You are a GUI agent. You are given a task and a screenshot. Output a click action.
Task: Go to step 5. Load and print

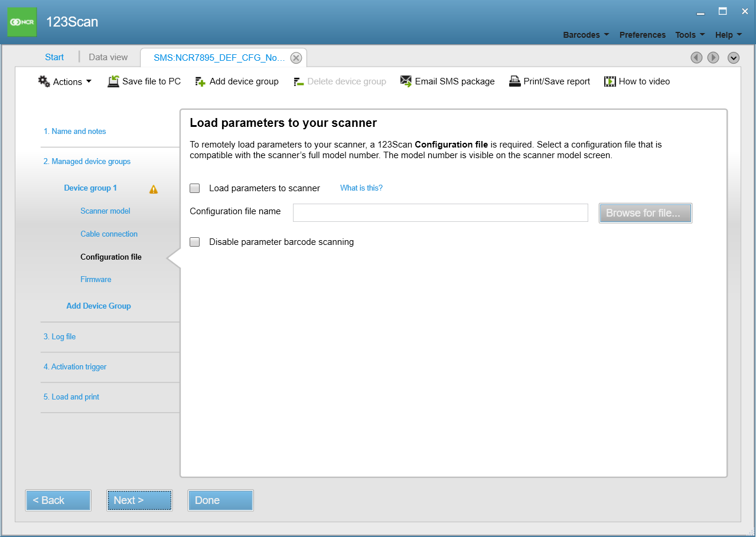click(71, 397)
